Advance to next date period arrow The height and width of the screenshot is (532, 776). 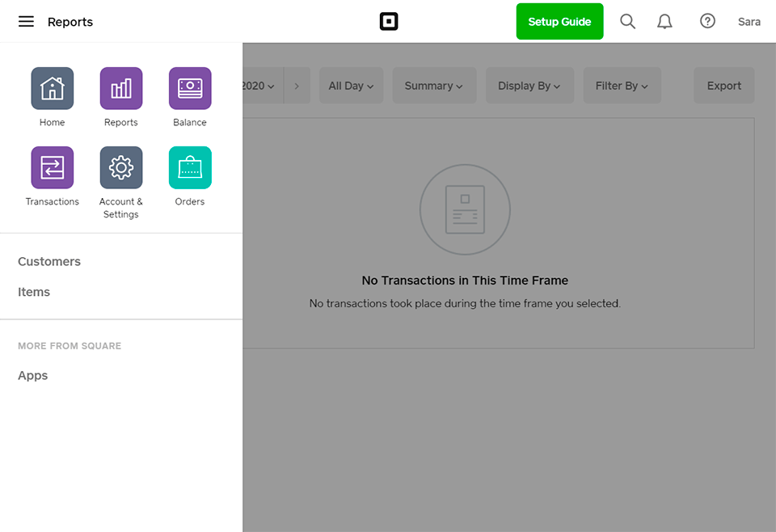[x=297, y=86]
